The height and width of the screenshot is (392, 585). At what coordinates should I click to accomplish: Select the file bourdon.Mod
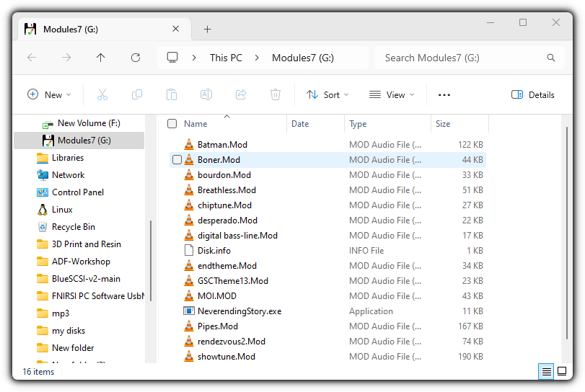pos(327,175)
